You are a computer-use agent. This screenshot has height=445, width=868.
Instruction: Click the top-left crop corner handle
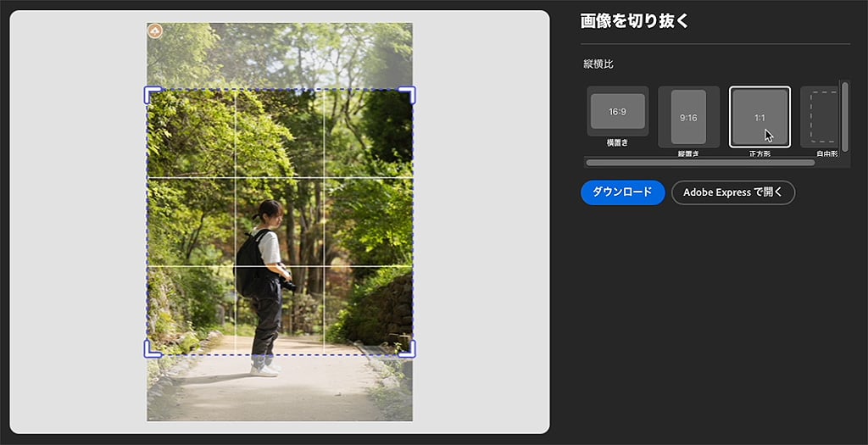[x=153, y=95]
